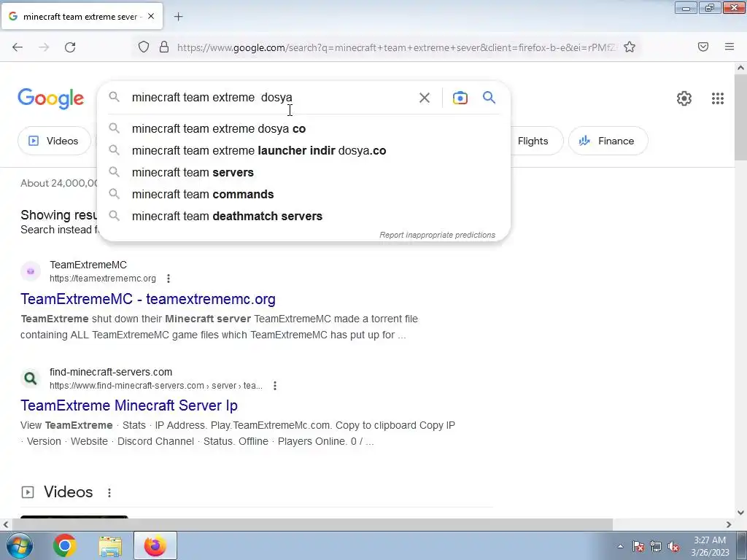Select the minecraft team extreme sever tab

pos(82,16)
